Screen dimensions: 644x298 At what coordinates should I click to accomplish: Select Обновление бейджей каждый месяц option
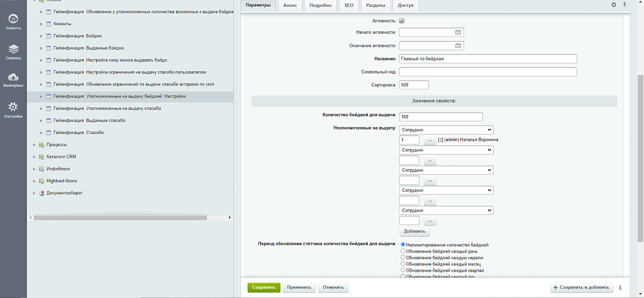(x=403, y=263)
